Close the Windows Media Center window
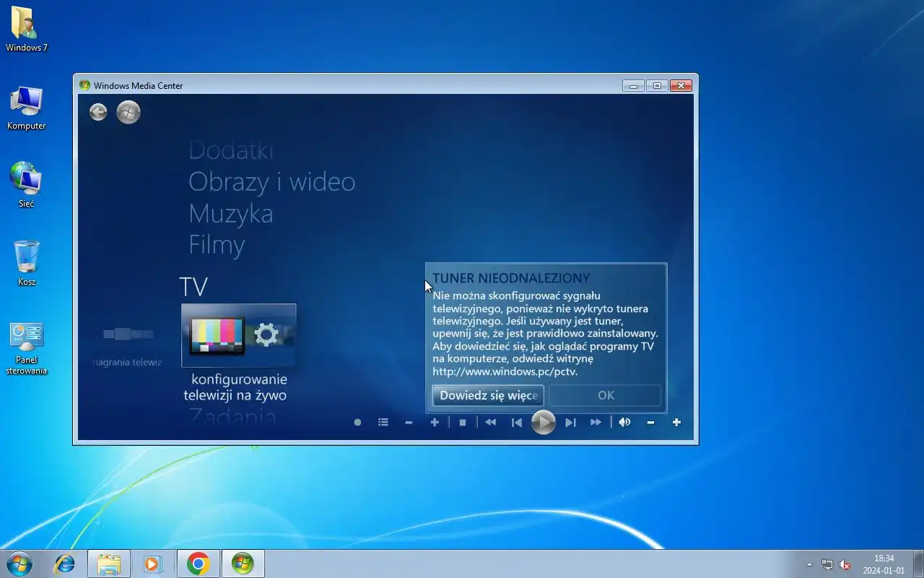 coord(681,85)
